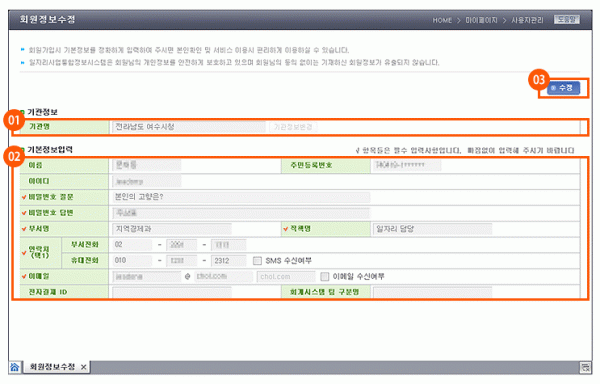This screenshot has height=384, width=600.
Task: Toggle SMS 수신여부 checkbox
Action: coord(257,260)
